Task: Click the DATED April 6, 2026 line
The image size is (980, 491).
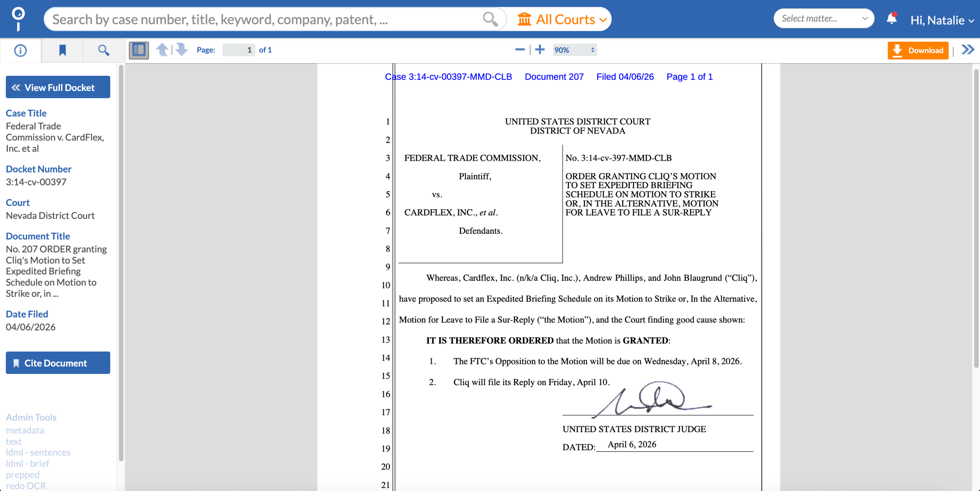Action: [658, 445]
